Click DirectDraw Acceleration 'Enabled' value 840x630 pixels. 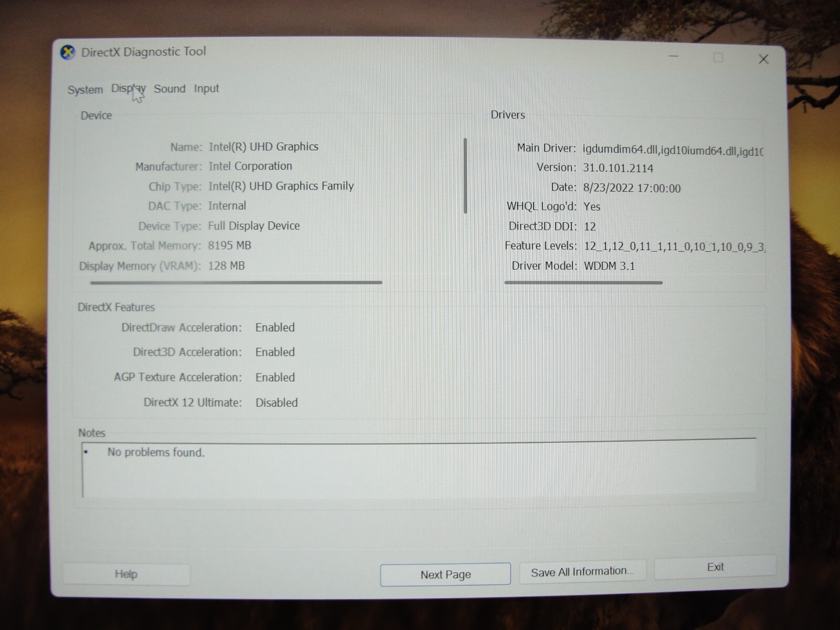point(275,328)
